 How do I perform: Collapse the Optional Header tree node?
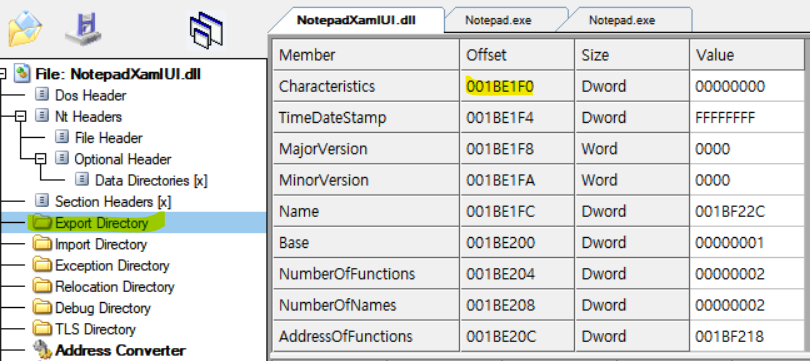click(40, 159)
